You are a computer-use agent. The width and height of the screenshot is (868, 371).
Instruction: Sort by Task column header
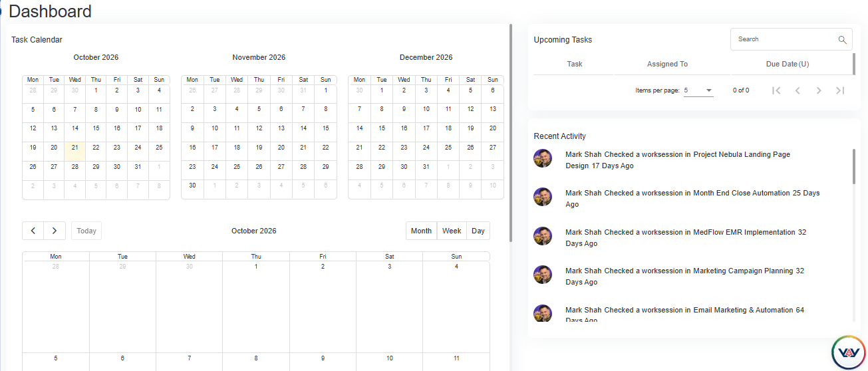coord(575,64)
